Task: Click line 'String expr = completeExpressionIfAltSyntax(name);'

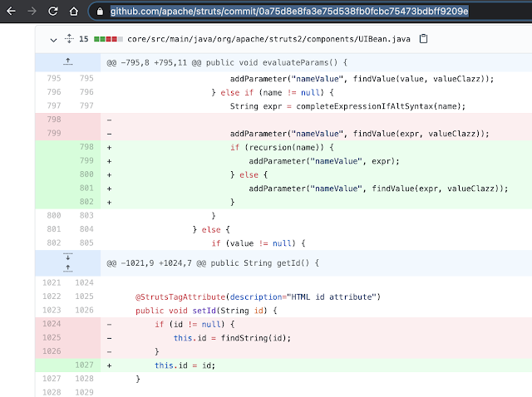Action: [347, 106]
